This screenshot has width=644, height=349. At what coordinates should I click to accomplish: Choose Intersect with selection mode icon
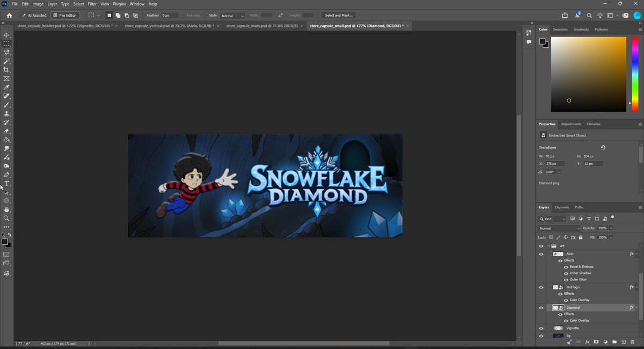pyautogui.click(x=135, y=15)
